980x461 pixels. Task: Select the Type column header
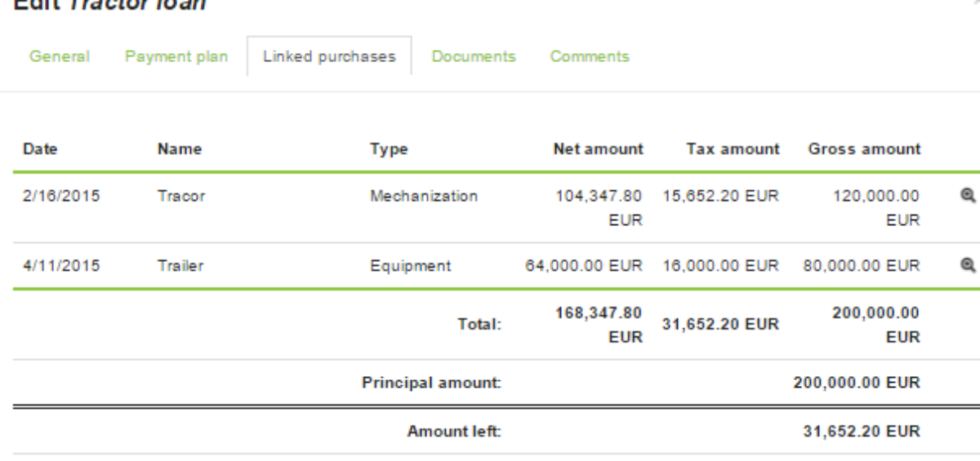pyautogui.click(x=389, y=149)
